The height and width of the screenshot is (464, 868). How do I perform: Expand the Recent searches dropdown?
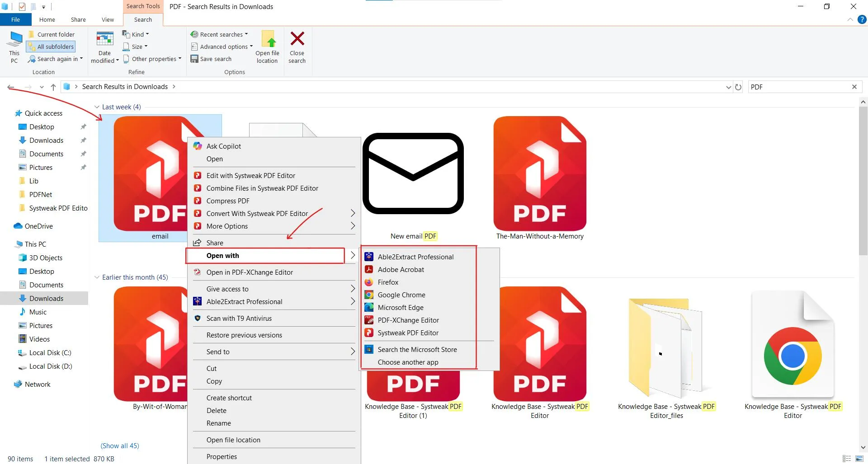220,34
